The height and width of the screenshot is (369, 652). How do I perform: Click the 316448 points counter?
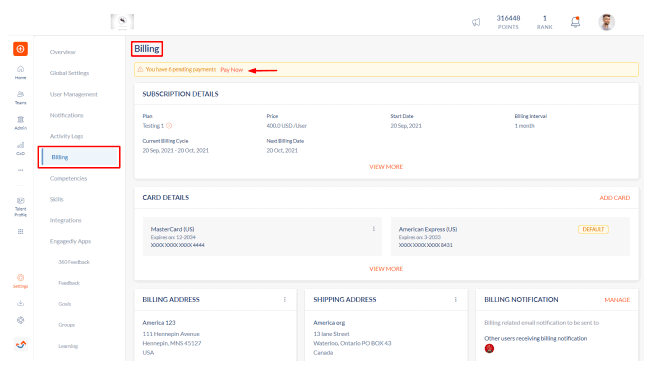(x=508, y=22)
